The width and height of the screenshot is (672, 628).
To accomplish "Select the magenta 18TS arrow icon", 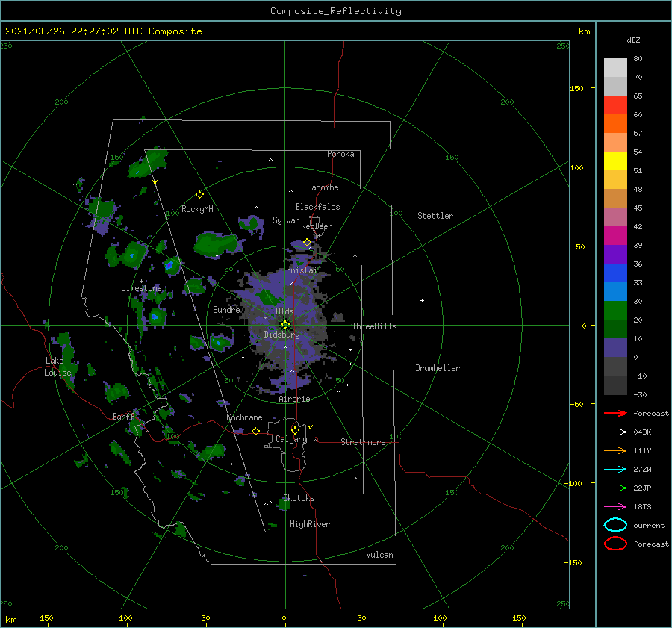I will 615,507.
